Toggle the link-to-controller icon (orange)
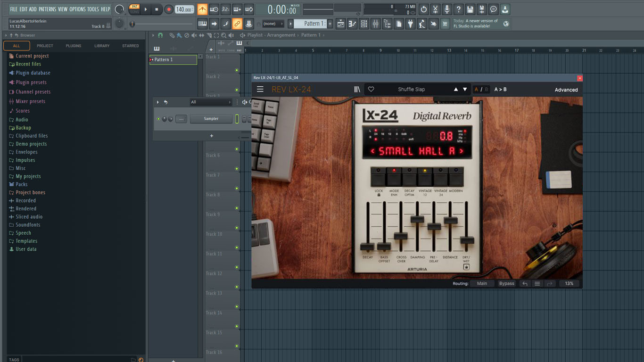644x362 pixels. (x=237, y=24)
